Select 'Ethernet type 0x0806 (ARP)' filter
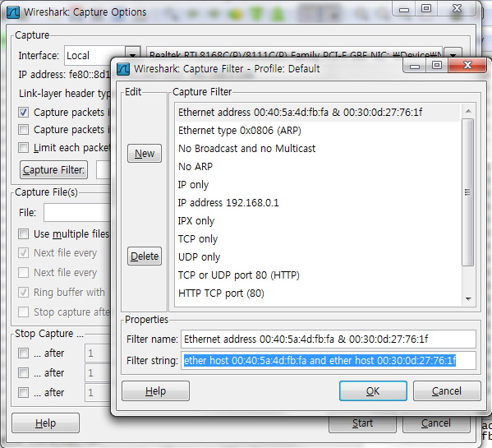Image resolution: width=492 pixels, height=448 pixels. (x=318, y=130)
